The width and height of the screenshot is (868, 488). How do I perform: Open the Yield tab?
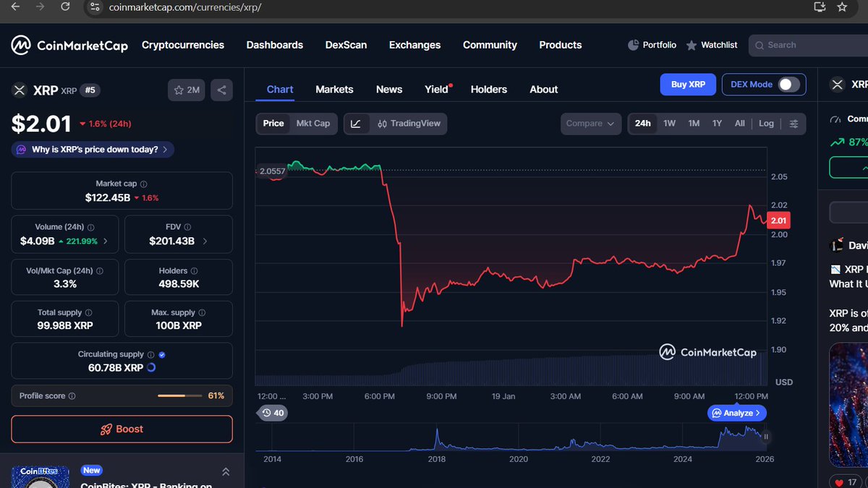[x=437, y=90]
